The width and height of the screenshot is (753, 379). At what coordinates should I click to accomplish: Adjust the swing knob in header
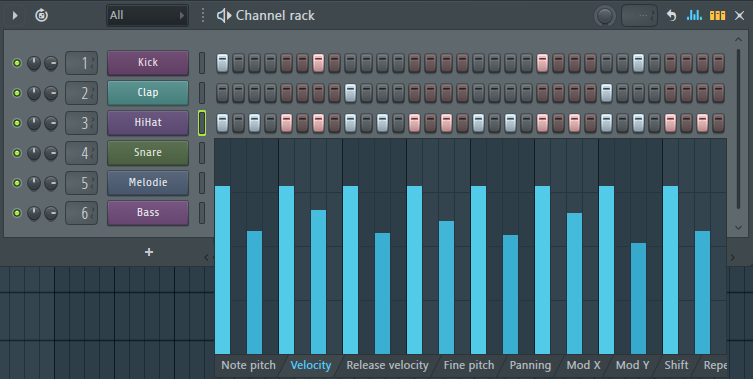click(x=605, y=16)
